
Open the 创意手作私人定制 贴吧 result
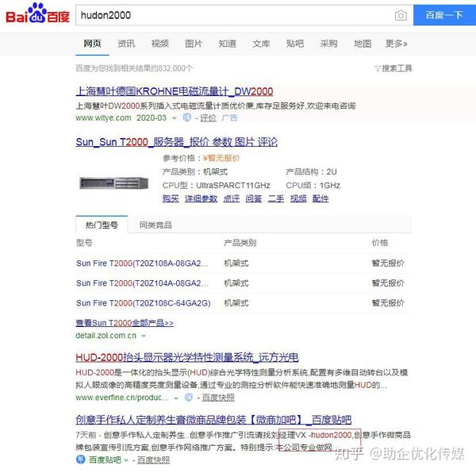[213, 420]
